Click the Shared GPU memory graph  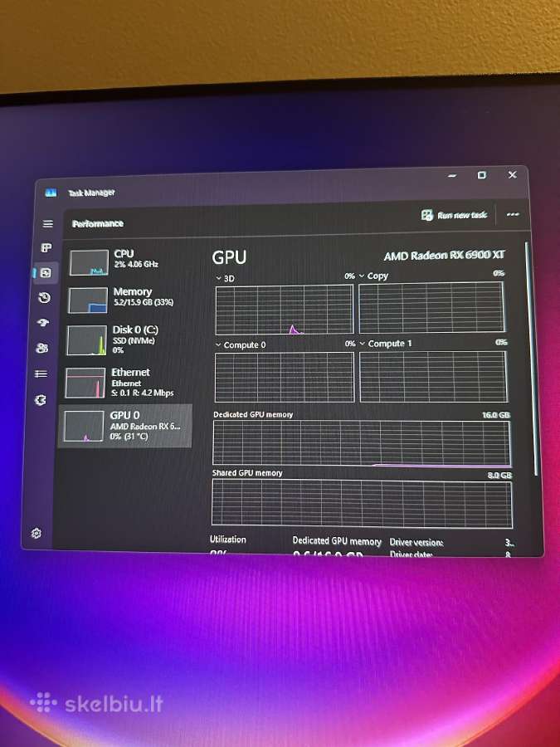(362, 504)
